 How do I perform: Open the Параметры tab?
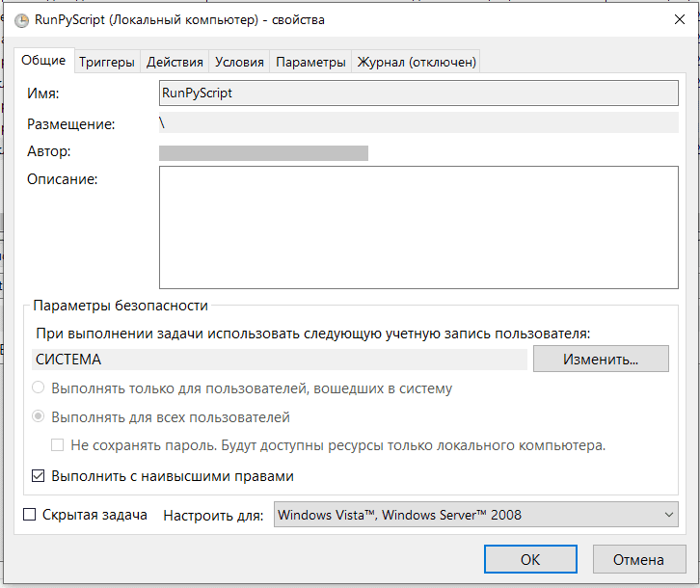click(x=310, y=62)
